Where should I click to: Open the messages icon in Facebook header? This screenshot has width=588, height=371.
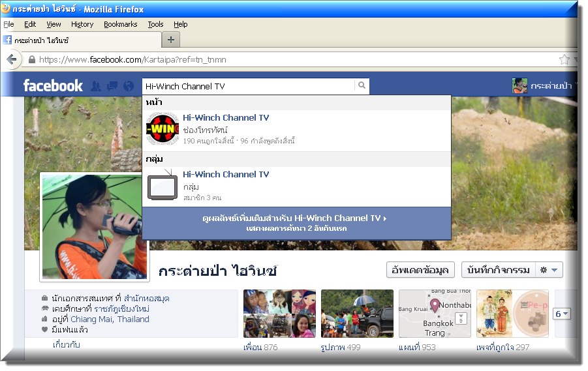pos(112,86)
